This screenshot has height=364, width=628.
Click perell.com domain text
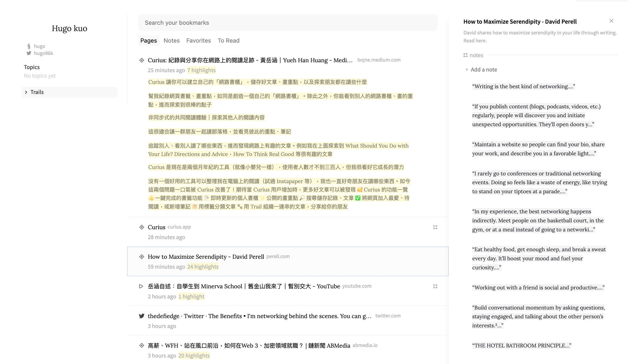click(x=278, y=256)
